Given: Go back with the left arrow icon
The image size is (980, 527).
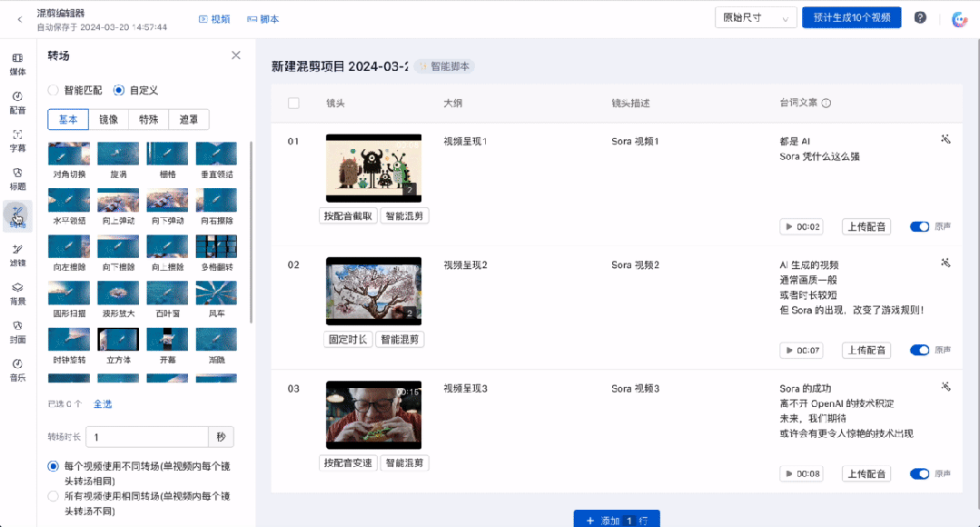Looking at the screenshot, I should (x=20, y=19).
